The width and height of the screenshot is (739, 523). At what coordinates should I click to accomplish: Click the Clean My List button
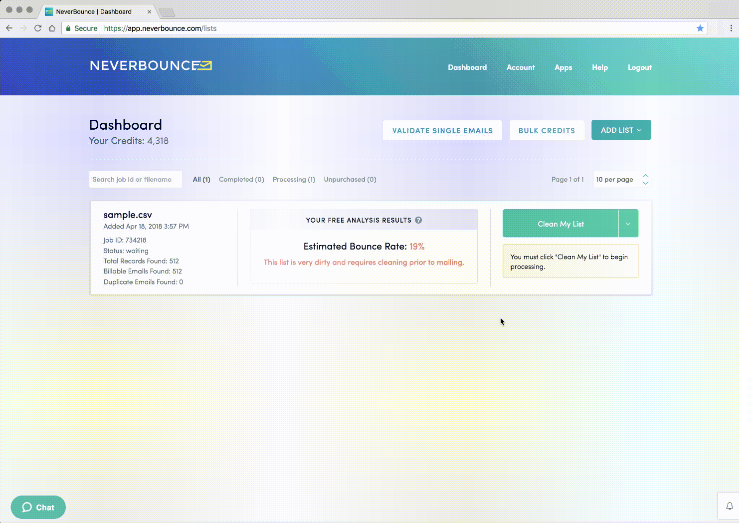click(x=560, y=224)
